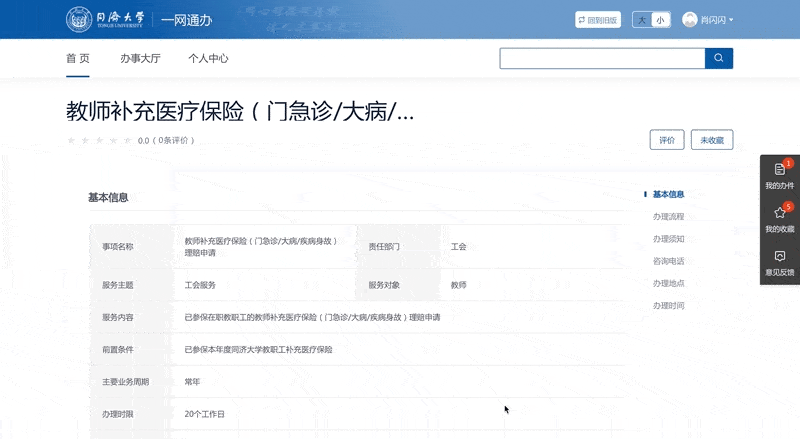Open 我的办件 sidebar icon
The height and width of the screenshot is (439, 800).
pos(780,169)
